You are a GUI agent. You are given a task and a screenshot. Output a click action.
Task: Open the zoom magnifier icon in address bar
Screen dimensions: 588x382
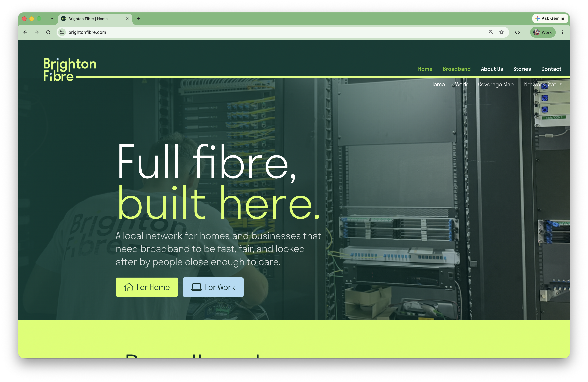pos(491,32)
